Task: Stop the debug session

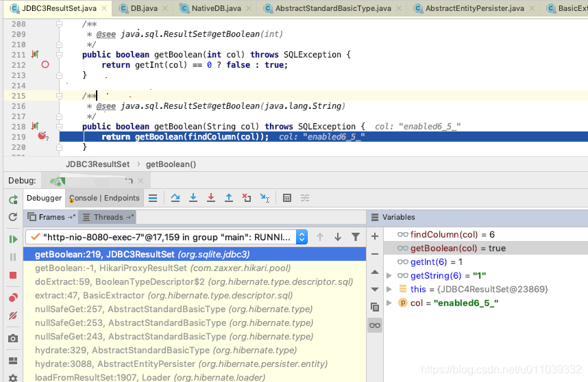Action: coord(13,275)
